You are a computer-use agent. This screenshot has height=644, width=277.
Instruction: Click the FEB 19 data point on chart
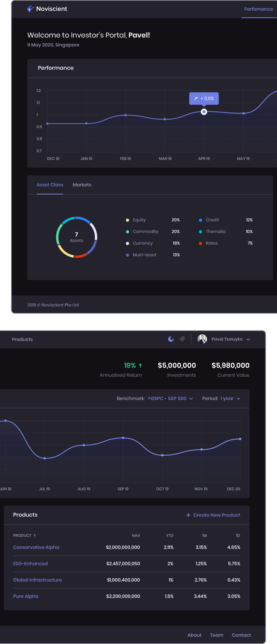pos(126,115)
